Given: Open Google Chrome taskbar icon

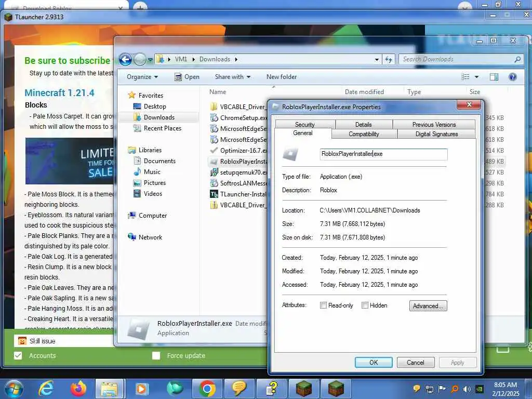Looking at the screenshot, I should [207, 389].
